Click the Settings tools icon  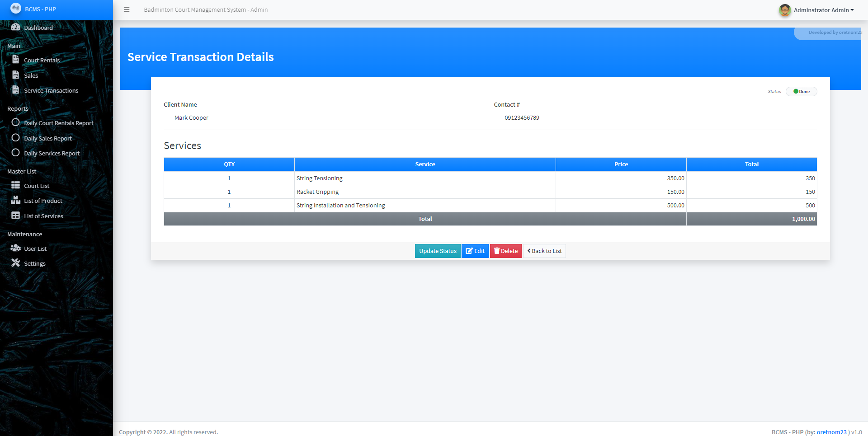coord(16,263)
